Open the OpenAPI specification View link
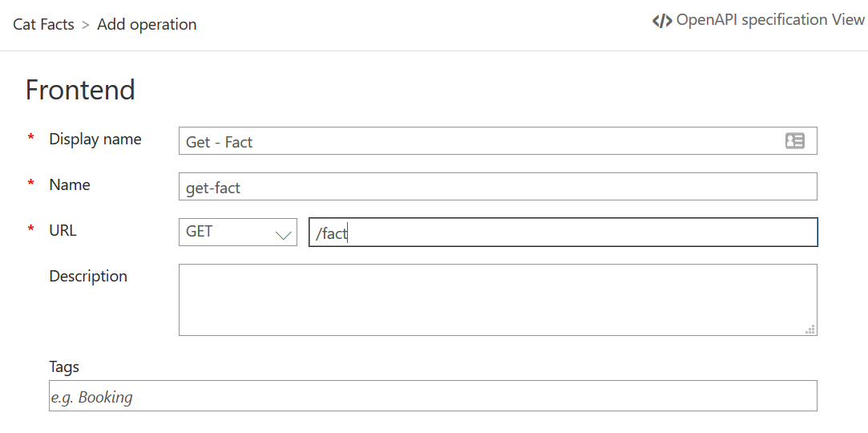 click(769, 20)
